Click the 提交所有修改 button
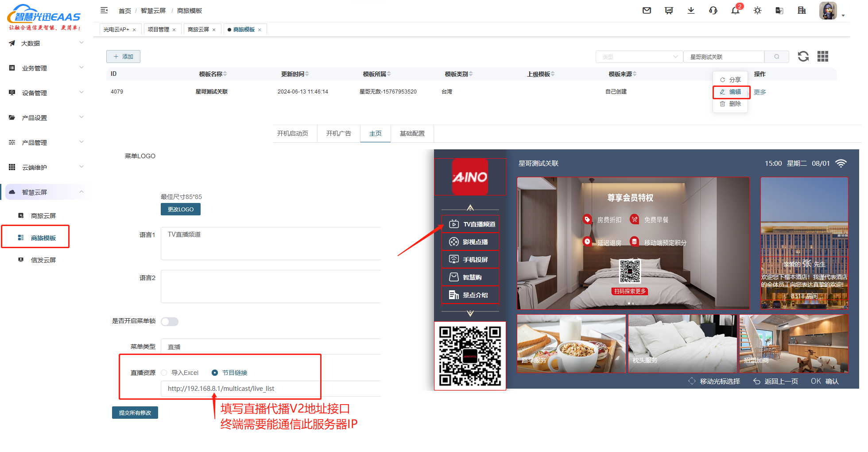Image resolution: width=868 pixels, height=452 pixels. click(135, 413)
